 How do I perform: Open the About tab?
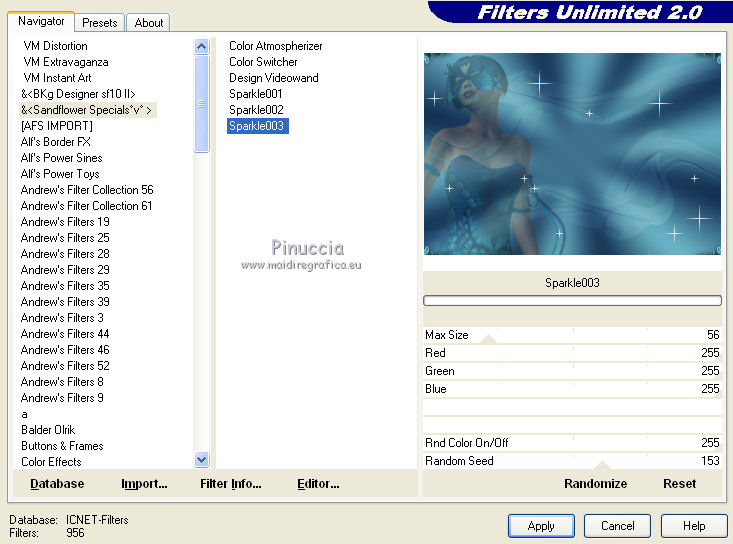[149, 22]
